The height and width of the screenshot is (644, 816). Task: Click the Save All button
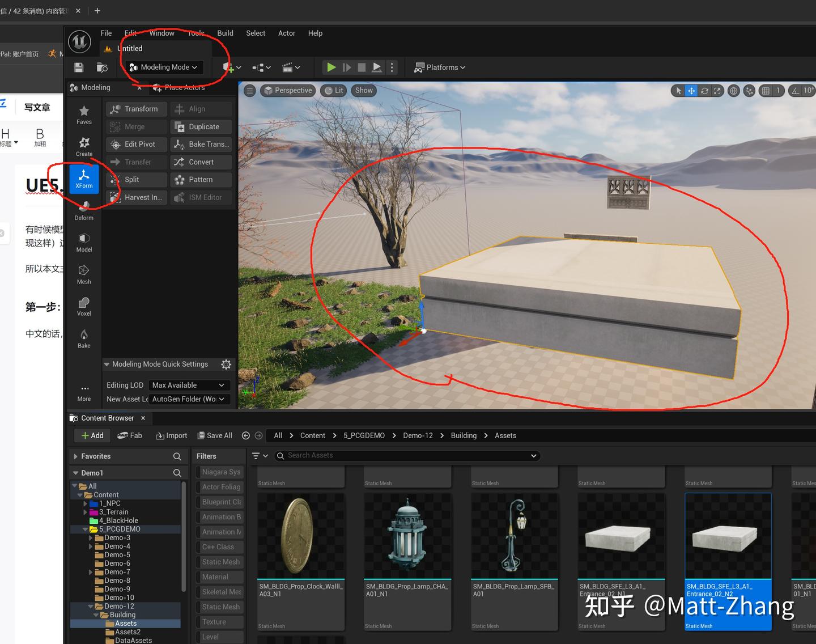click(215, 435)
